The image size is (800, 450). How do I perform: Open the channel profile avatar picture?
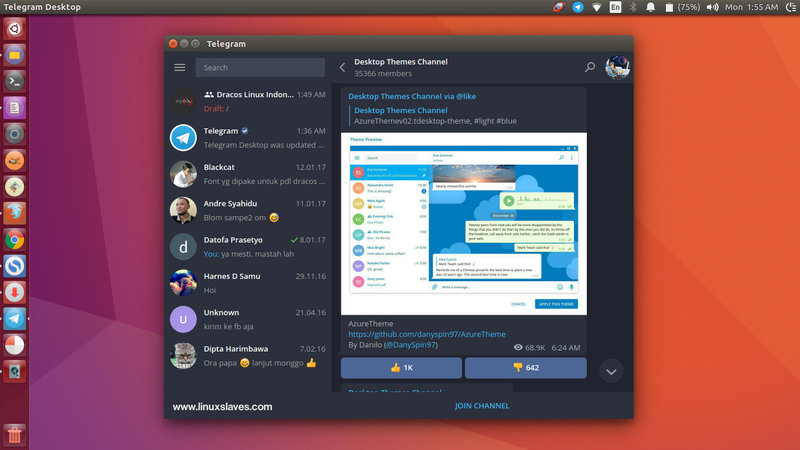click(617, 67)
